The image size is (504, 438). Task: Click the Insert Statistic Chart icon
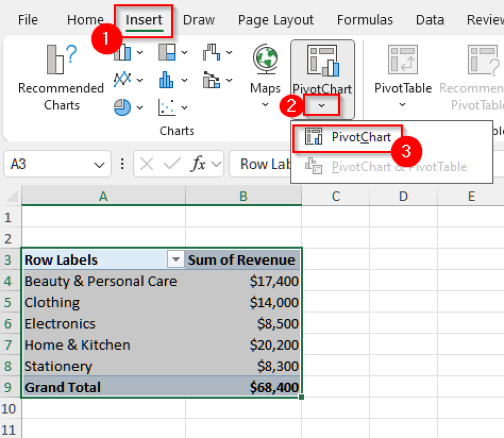click(x=166, y=80)
